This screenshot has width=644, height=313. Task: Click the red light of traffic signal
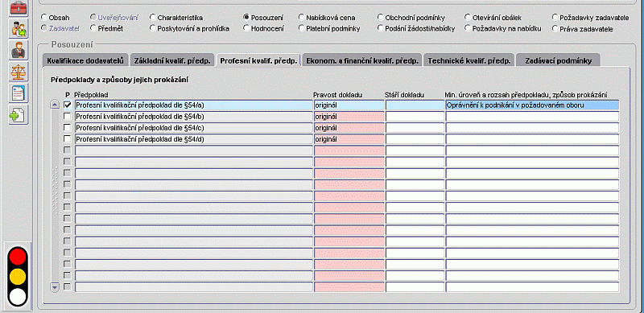[18, 257]
